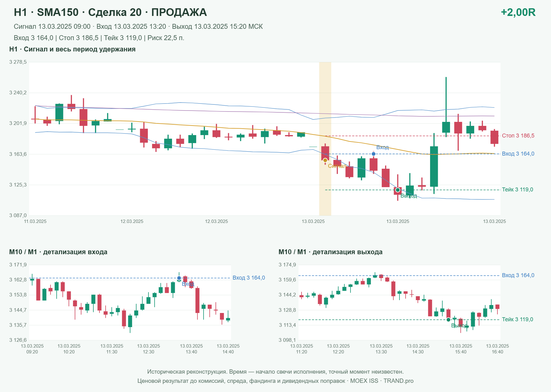The image size is (551, 392).
Task: Click the 3 126,6 axis label of the entry detail chart
Action: pyautogui.click(x=18, y=340)
